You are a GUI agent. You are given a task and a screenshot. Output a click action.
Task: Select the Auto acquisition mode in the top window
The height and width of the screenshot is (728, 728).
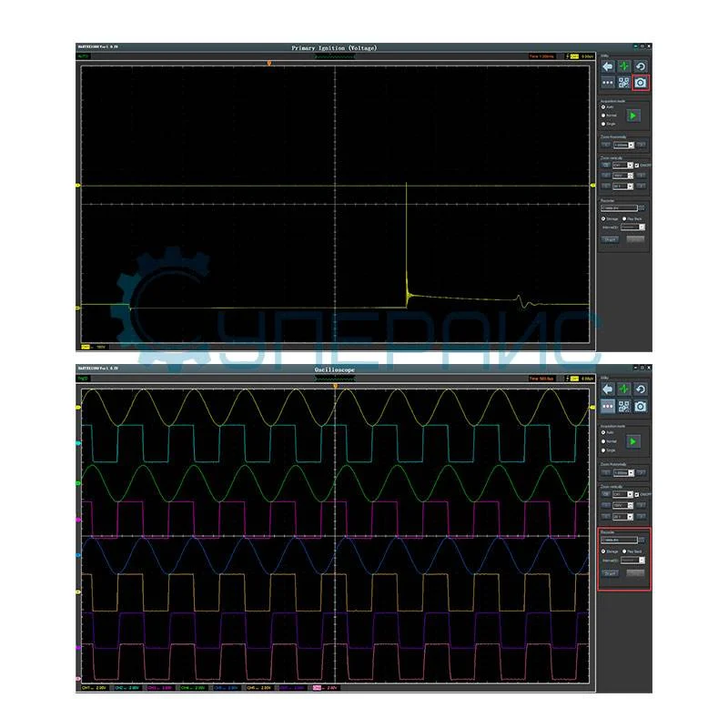603,106
